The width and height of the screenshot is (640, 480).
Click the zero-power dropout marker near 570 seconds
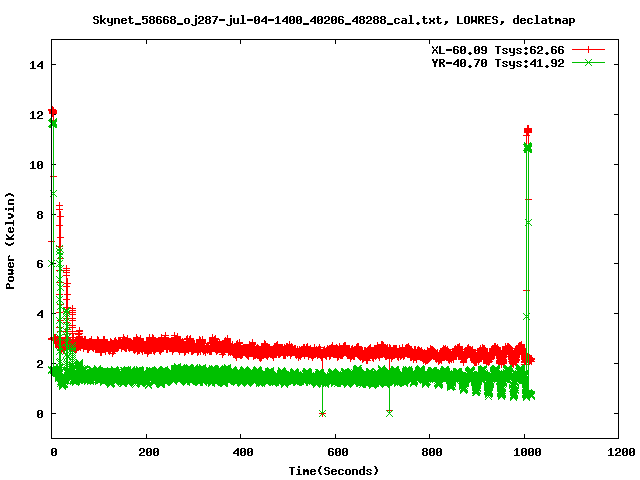(x=322, y=413)
